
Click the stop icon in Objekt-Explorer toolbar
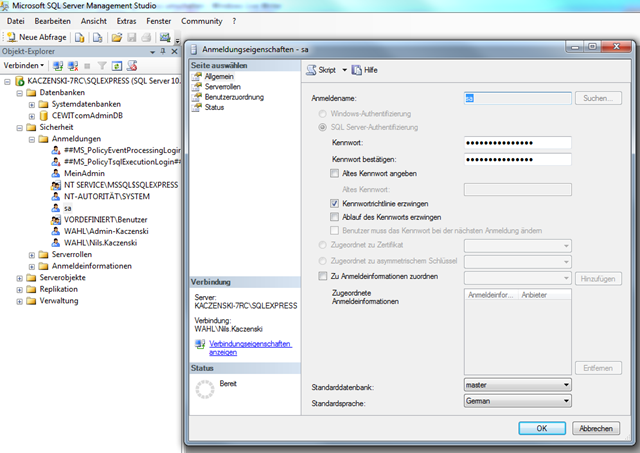tap(87, 66)
